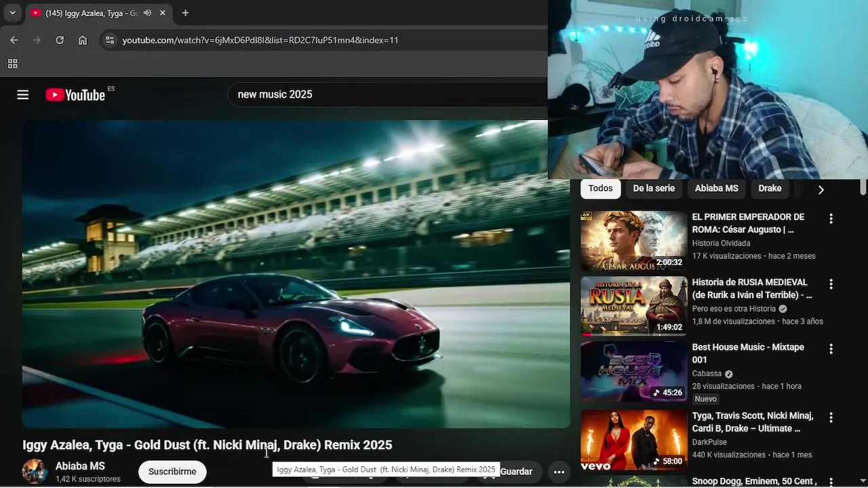Mute the tab via its speaker icon
Screen dimensions: 868x488
(x=147, y=13)
